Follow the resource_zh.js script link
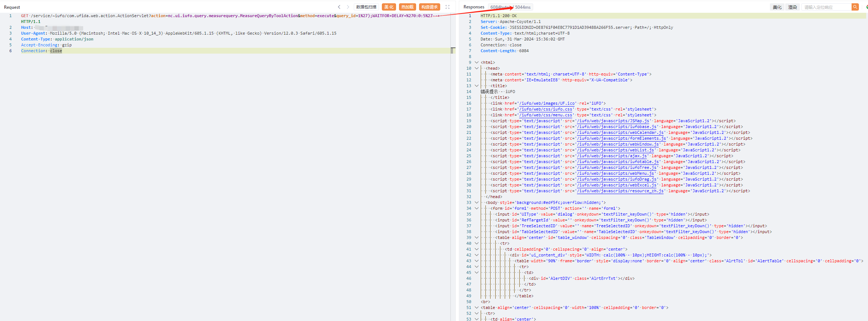The image size is (868, 321). (x=621, y=191)
